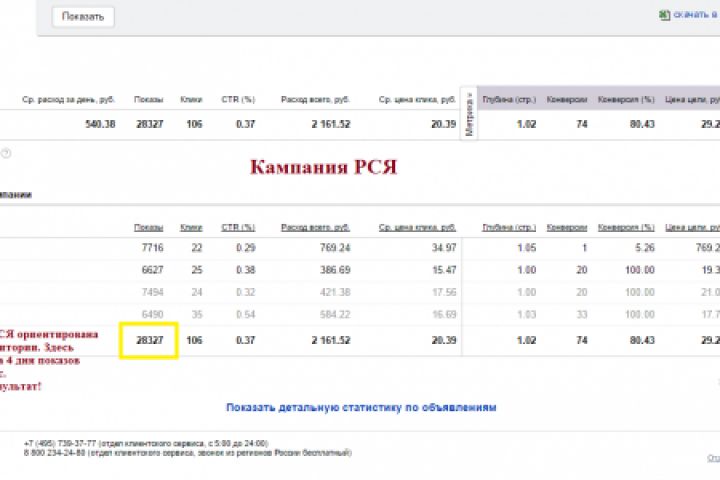Select the expense value 386.69
Screen dimensions: 720x480
point(335,270)
